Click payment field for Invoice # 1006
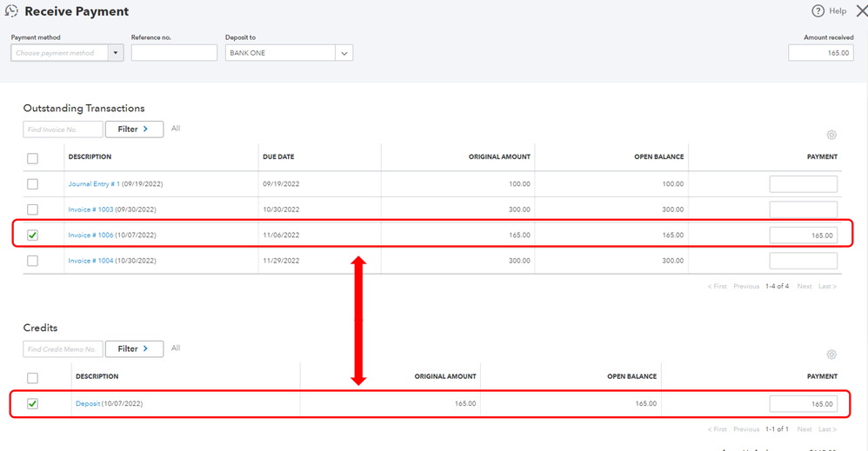Screen dimensions: 868x451 pos(804,235)
